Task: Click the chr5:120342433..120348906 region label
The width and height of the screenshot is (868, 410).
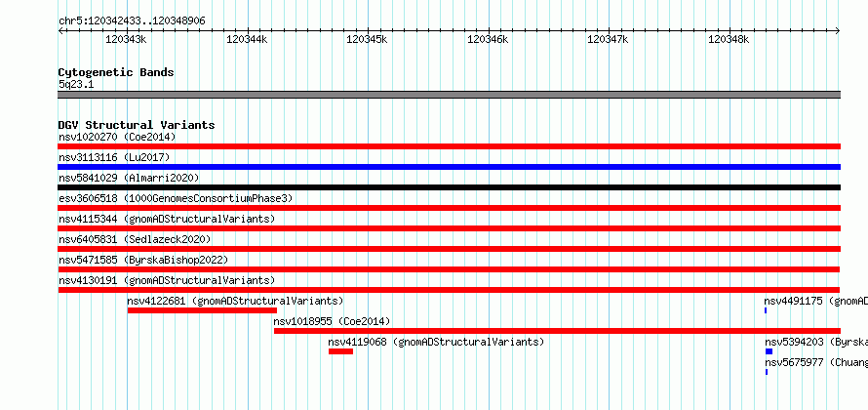Action: 132,21
